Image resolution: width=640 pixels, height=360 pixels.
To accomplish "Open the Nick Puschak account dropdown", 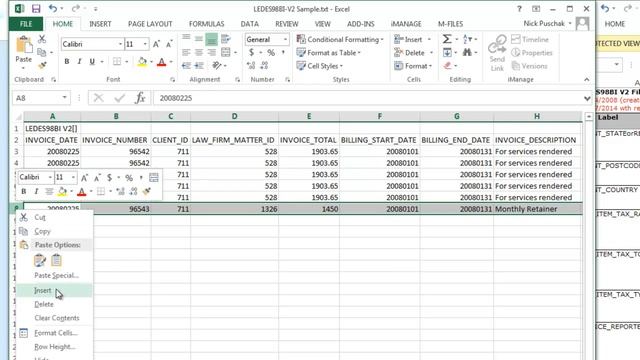I will point(548,24).
